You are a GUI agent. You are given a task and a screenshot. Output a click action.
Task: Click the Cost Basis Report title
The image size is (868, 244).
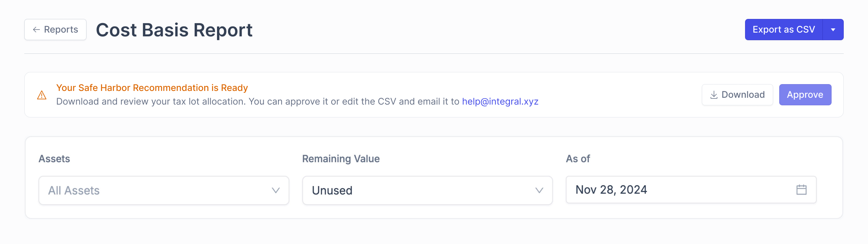(174, 30)
